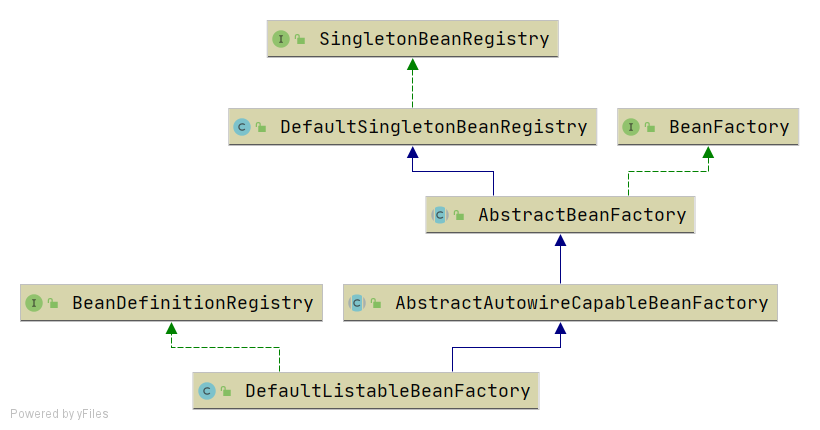Click the green lock icon on SingletonBeanRegistry

coord(299,40)
